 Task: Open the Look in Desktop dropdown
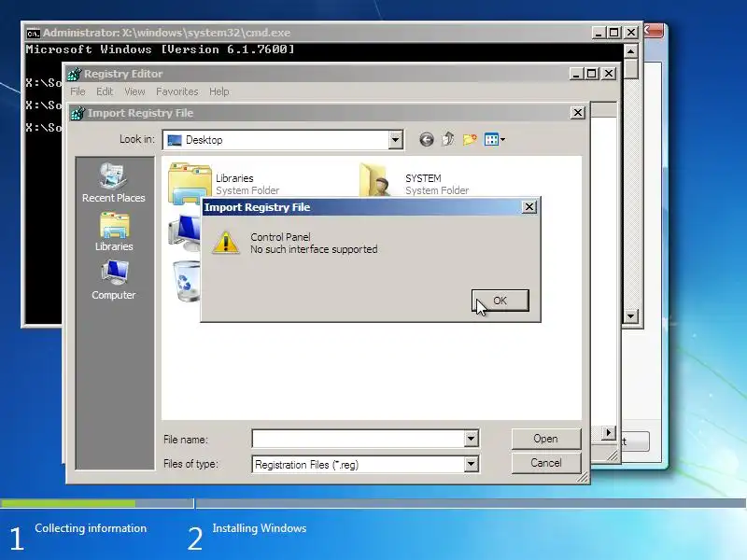click(395, 140)
